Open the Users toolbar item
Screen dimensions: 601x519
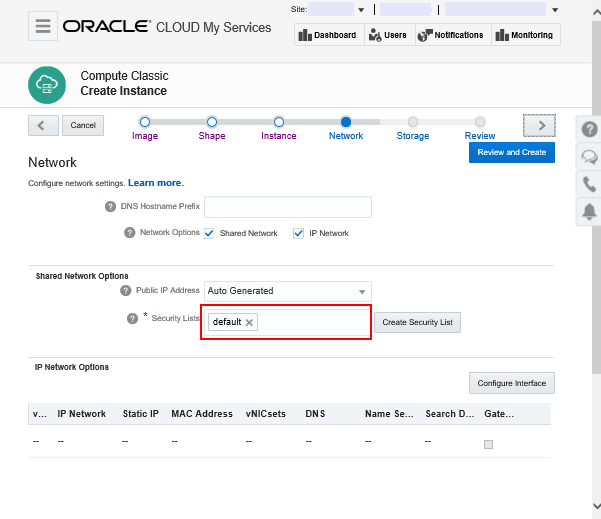click(x=389, y=35)
